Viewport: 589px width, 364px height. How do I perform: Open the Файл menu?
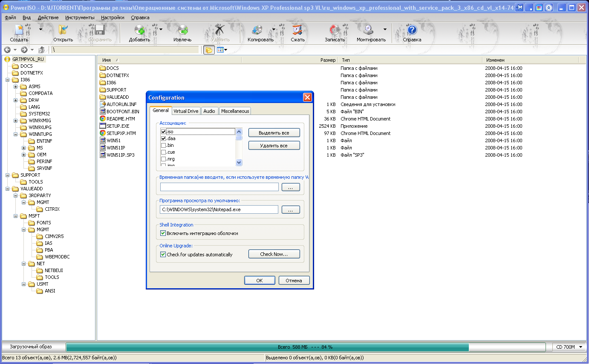(11, 17)
